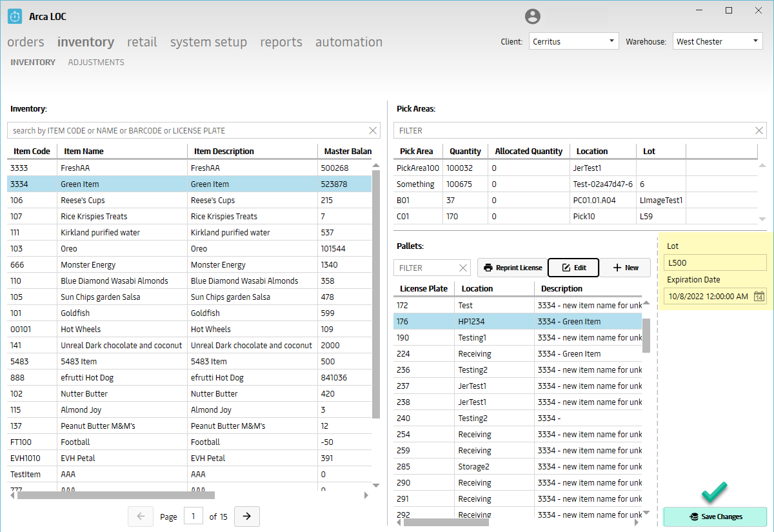774x532 pixels.
Task: Sort by Item Name column header
Action: 122,152
